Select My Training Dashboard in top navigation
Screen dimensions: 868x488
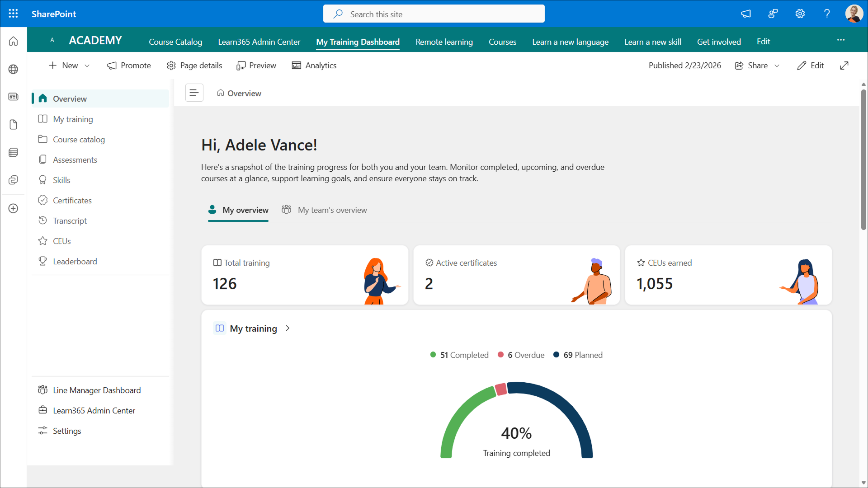click(x=358, y=42)
